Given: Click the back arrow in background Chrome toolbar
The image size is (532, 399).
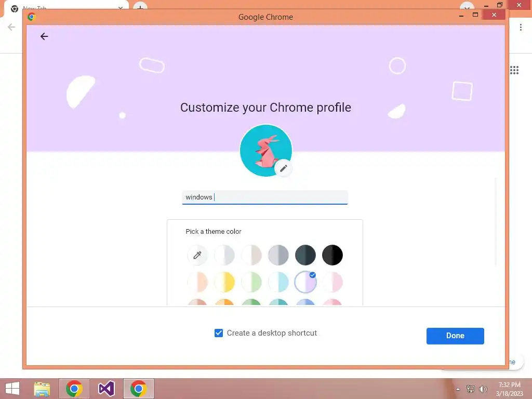Looking at the screenshot, I should (11, 27).
